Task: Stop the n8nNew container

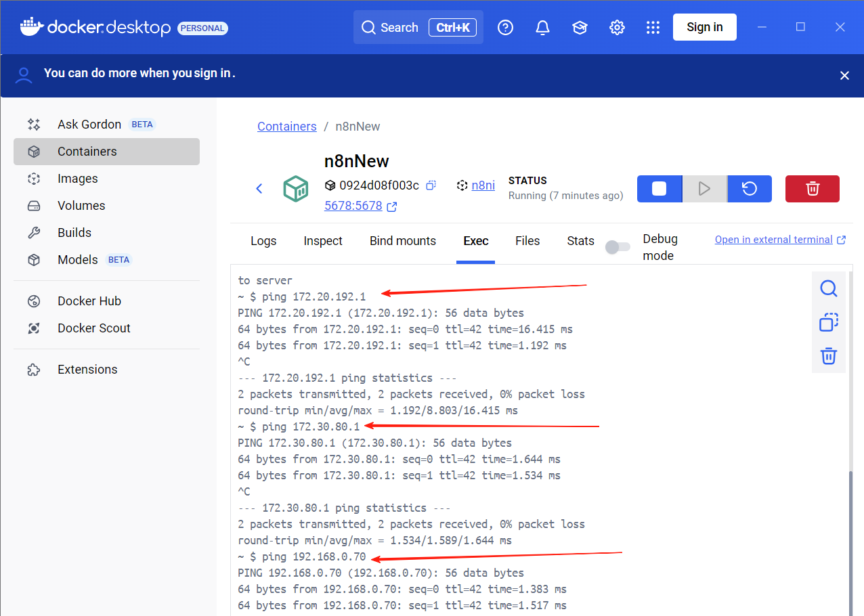Action: [659, 189]
